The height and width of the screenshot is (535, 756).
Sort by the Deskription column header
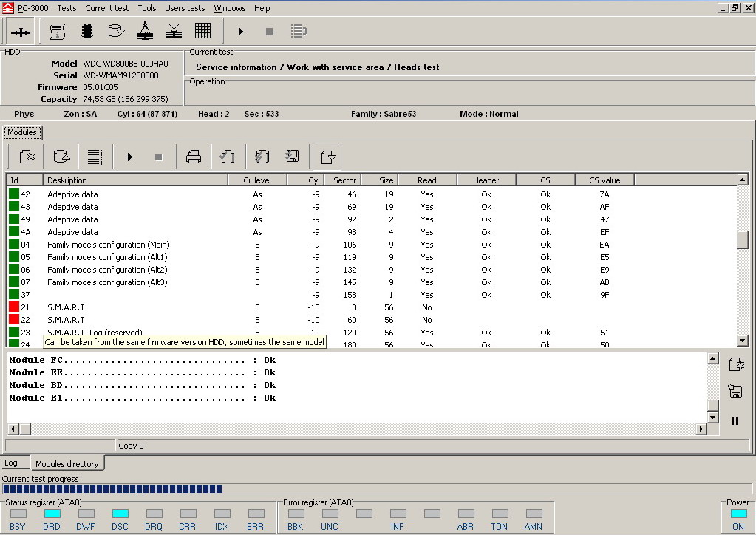pyautogui.click(x=135, y=180)
